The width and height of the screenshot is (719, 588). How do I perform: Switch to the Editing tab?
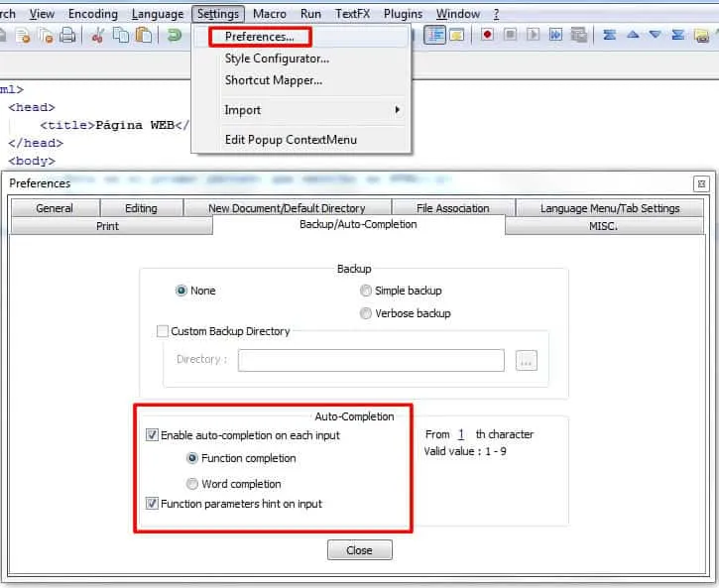[x=141, y=208]
